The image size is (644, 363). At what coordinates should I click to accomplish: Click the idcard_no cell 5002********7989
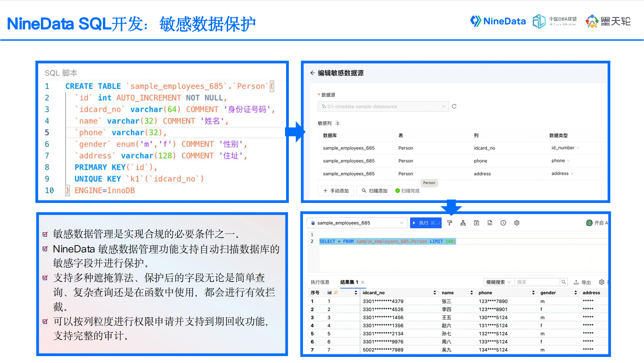pos(383,350)
